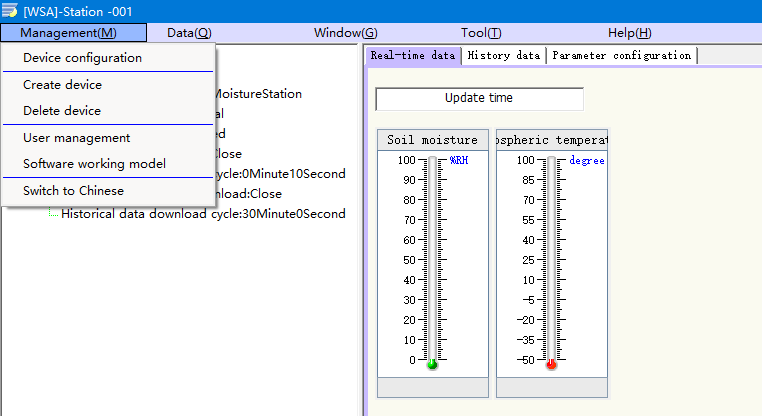Screen dimensions: 762x416
Task: Pick Delete device in Management menu
Action: tap(62, 111)
